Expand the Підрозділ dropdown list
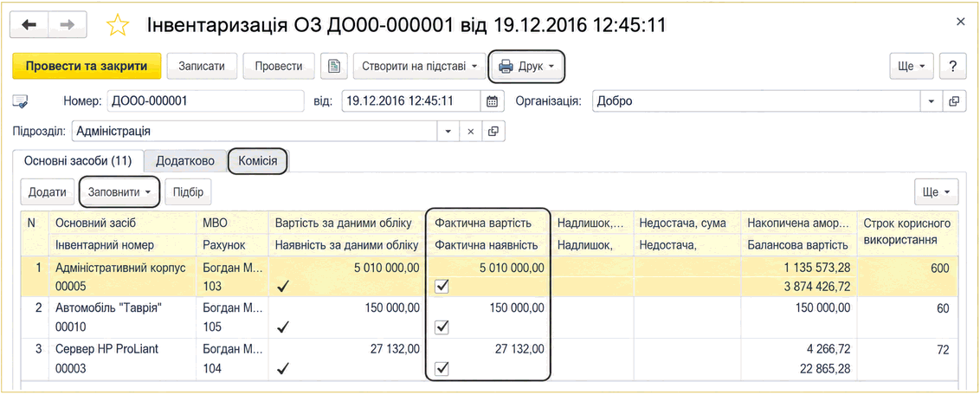Viewport: 980px width, 395px height. coord(448,132)
